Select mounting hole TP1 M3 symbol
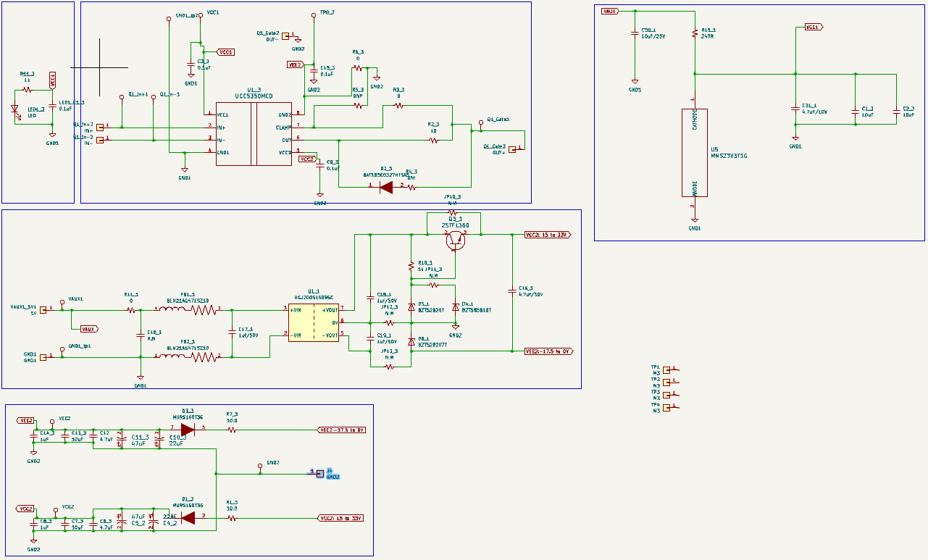Image resolution: width=928 pixels, height=560 pixels. point(667,369)
